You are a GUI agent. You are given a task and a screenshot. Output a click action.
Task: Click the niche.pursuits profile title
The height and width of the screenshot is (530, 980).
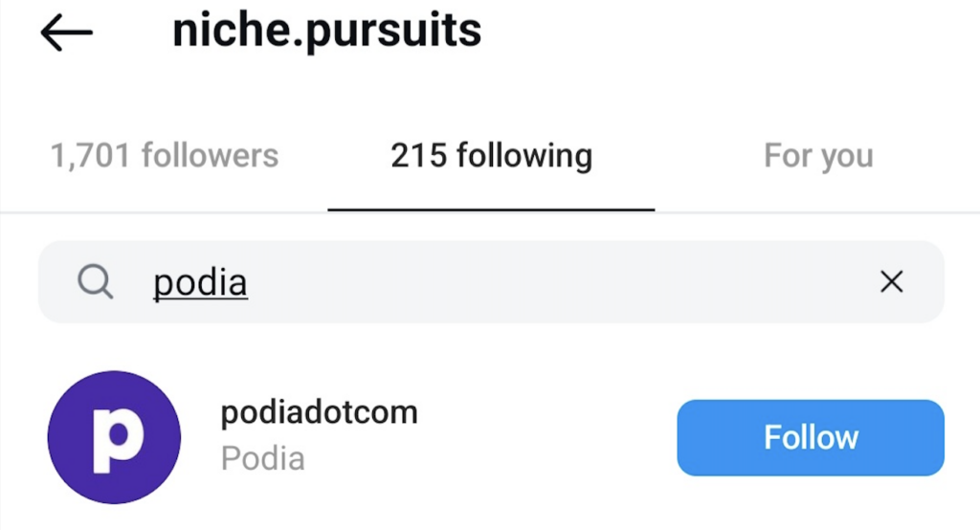click(x=327, y=32)
